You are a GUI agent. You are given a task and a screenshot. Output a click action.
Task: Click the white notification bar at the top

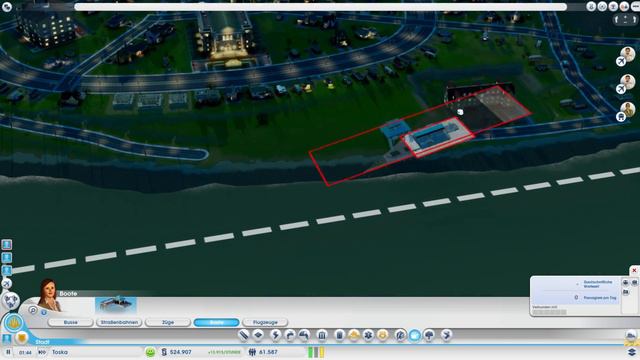(320, 7)
